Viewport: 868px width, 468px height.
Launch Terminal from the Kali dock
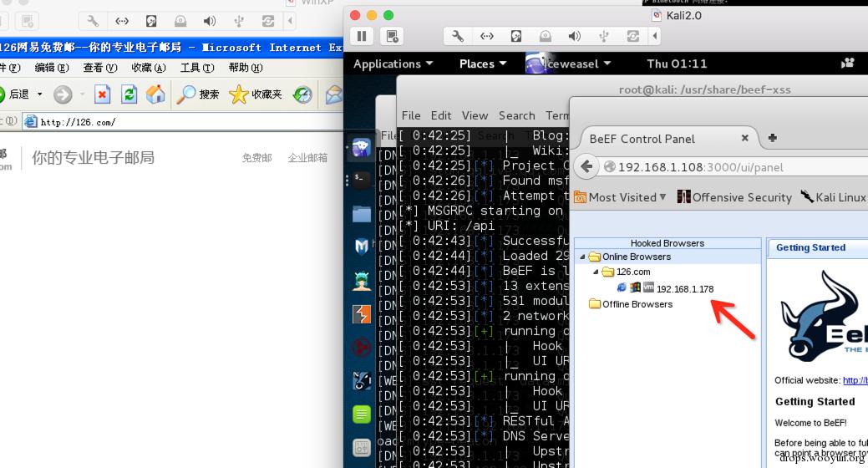point(361,179)
